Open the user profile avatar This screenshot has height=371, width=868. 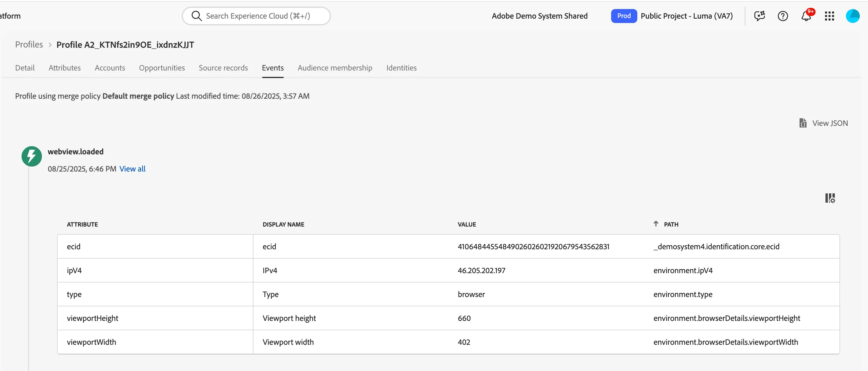coord(853,16)
